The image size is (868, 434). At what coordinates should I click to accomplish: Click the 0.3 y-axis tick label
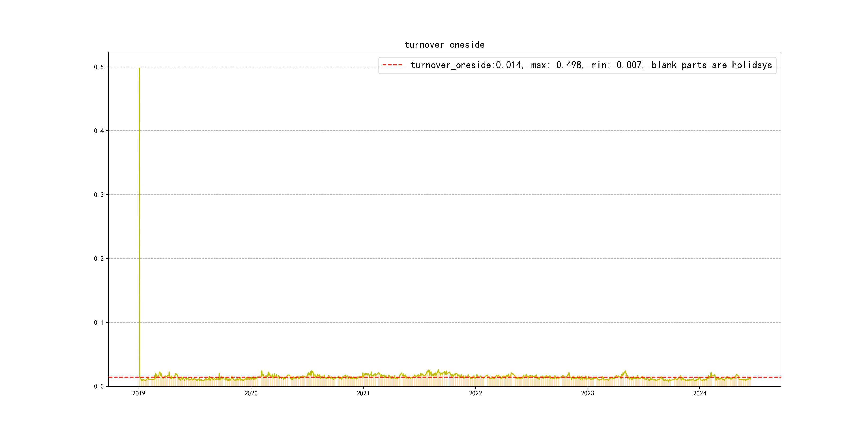point(99,195)
